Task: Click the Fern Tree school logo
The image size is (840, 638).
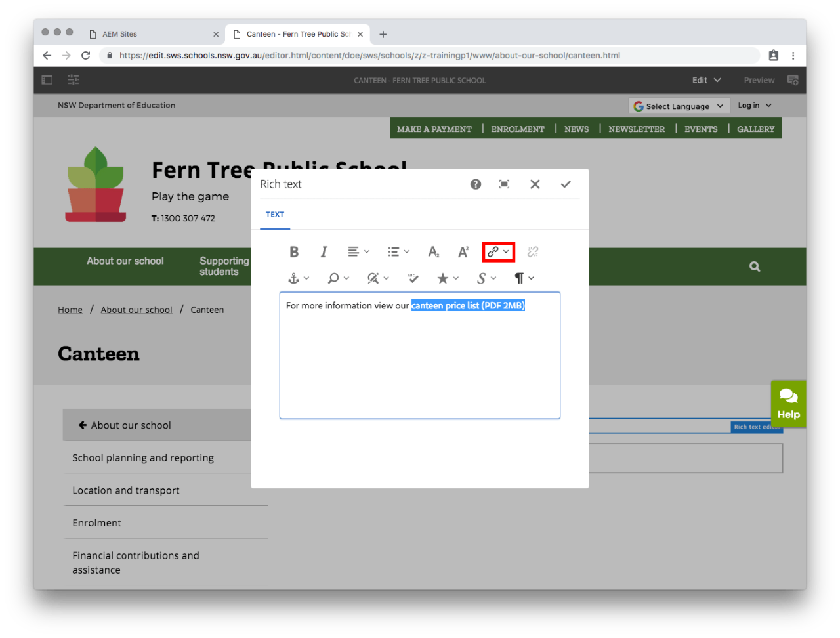Action: point(96,184)
